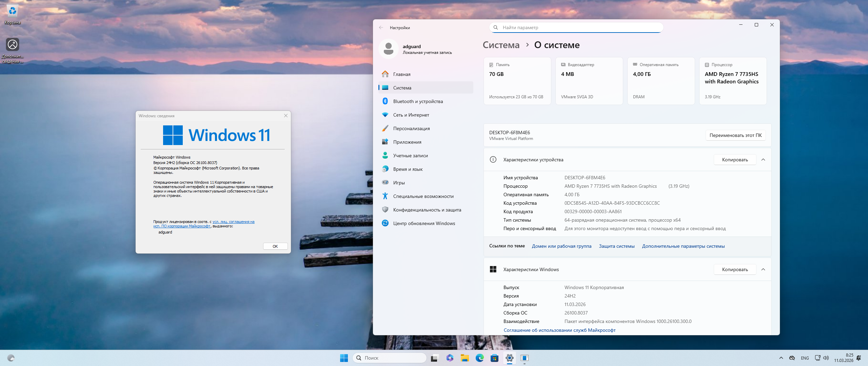Click the Сеть и Интернет Wi-Fi icon
This screenshot has width=868, height=366.
click(x=385, y=115)
